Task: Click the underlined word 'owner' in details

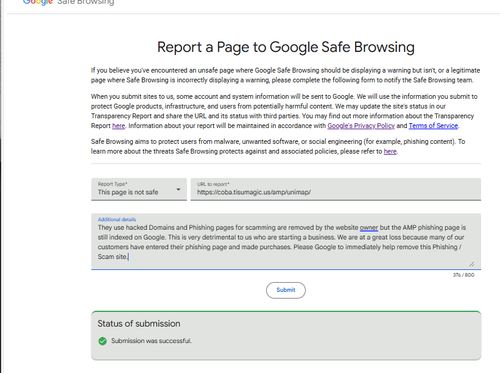Action: 369,228
